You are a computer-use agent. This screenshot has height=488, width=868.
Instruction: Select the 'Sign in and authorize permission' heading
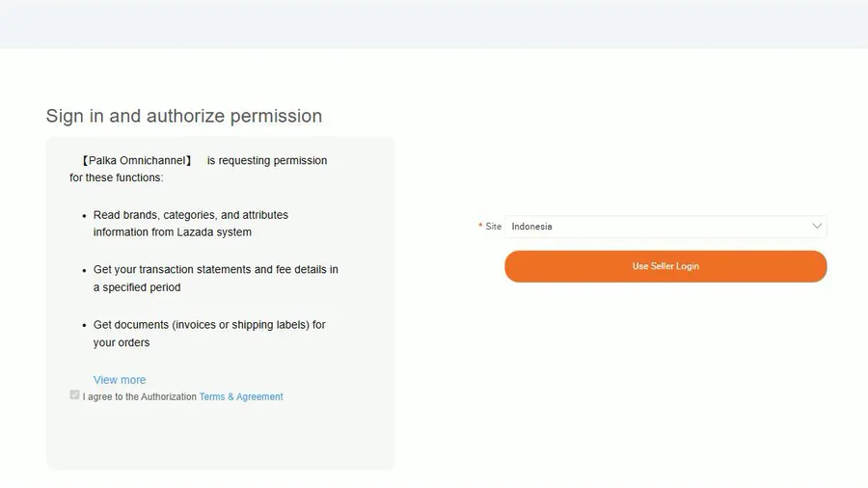pos(184,116)
